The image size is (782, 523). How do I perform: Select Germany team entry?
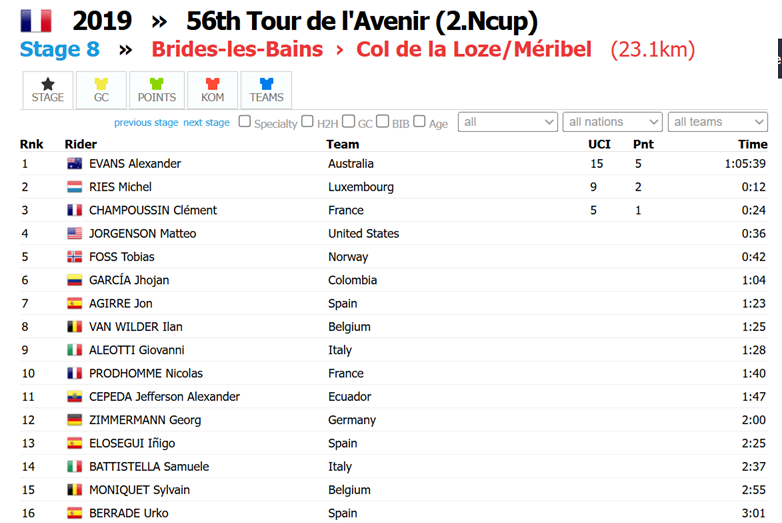352,420
